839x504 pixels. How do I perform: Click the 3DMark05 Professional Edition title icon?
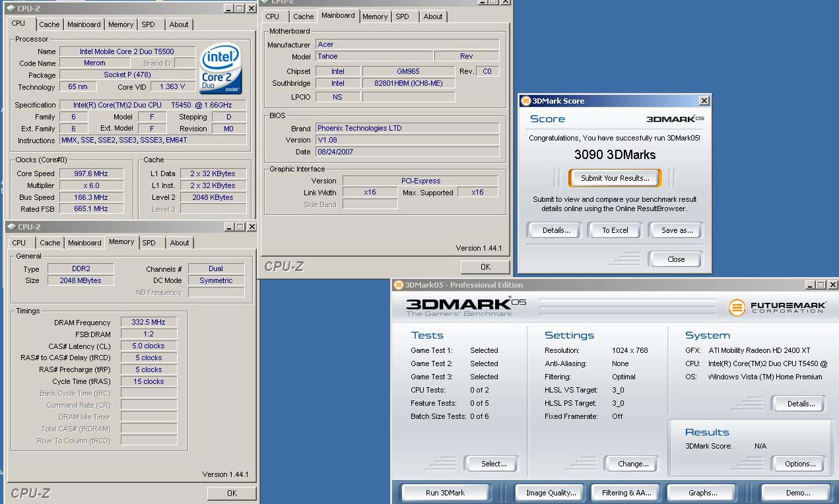[x=398, y=285]
